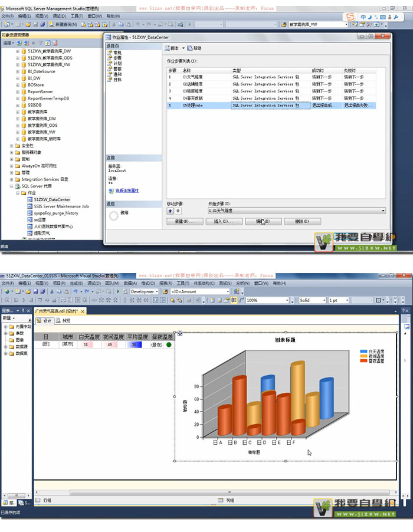Open the 计划 page in job properties
The height and width of the screenshot is (532, 413).
click(117, 64)
